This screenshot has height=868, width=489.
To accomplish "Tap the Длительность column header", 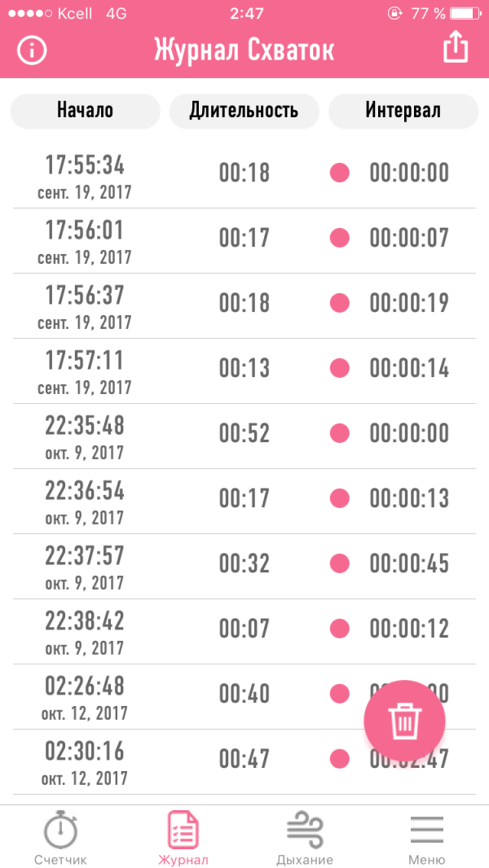I will click(244, 111).
